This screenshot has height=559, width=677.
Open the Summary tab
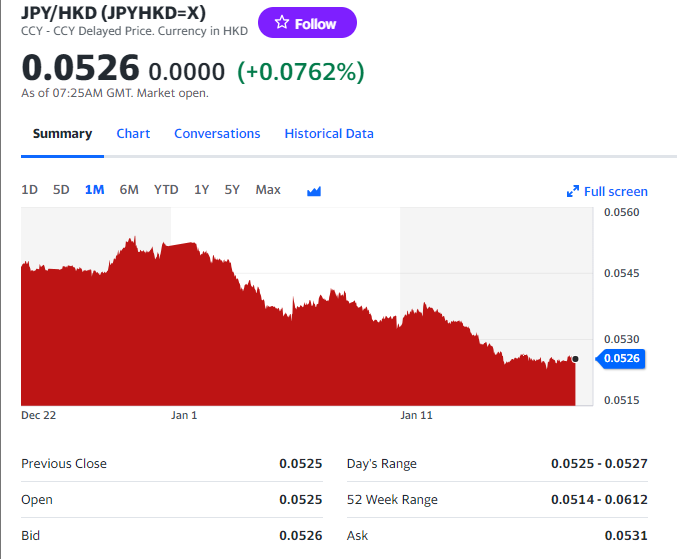click(x=62, y=134)
